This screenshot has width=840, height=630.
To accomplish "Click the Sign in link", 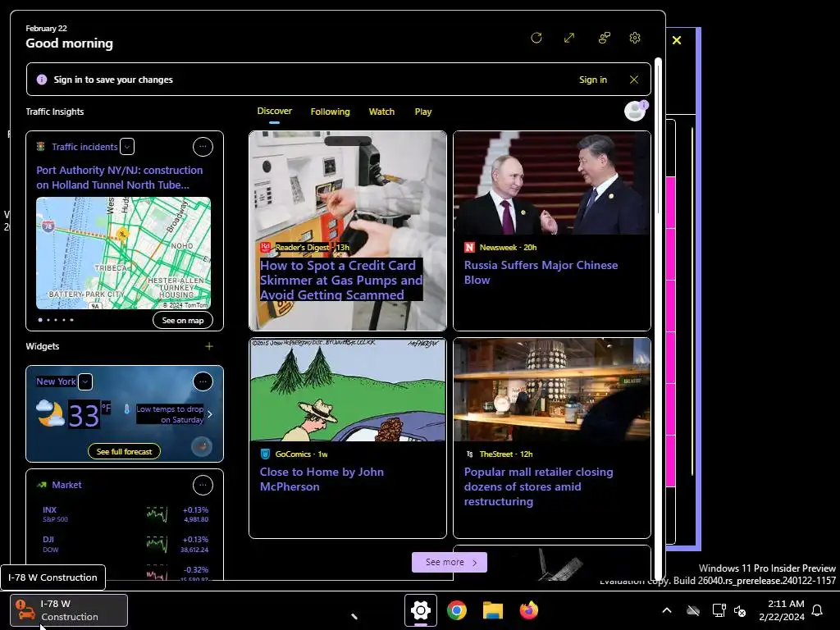I will [593, 80].
